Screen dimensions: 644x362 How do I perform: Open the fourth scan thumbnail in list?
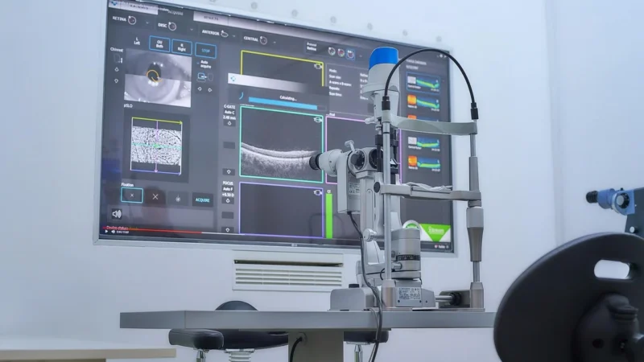click(x=424, y=143)
